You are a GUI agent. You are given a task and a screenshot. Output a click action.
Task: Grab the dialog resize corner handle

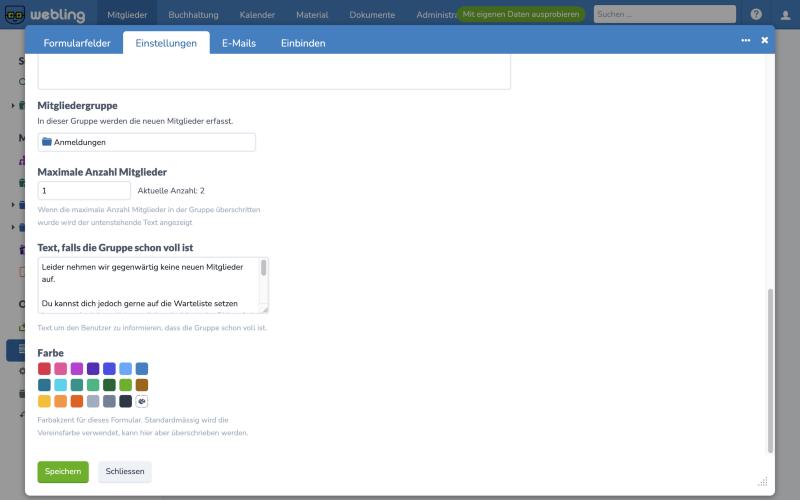[763, 481]
